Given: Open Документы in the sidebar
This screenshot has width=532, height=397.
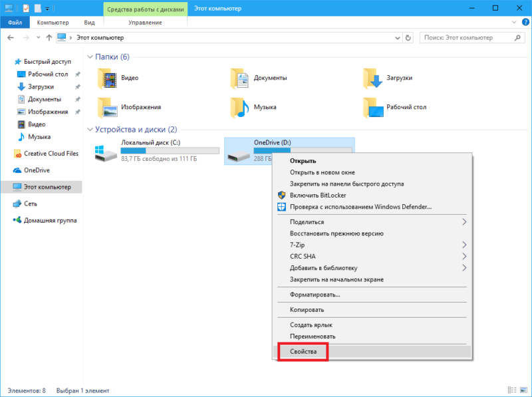Looking at the screenshot, I should (39, 99).
